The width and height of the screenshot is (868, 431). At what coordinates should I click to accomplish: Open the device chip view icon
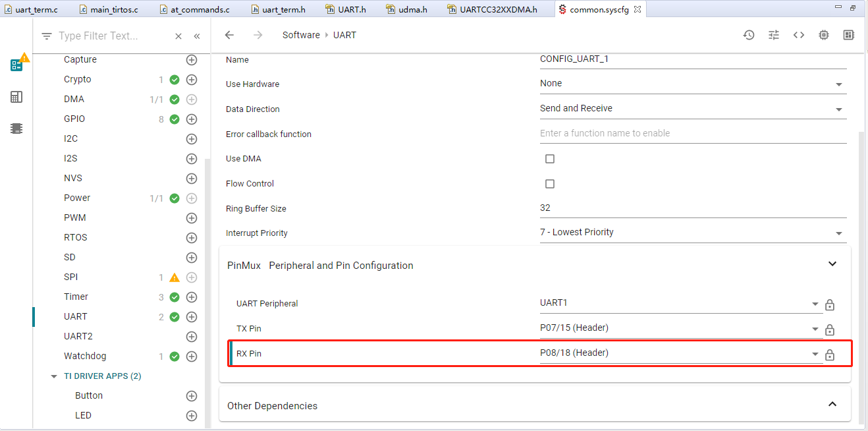824,35
